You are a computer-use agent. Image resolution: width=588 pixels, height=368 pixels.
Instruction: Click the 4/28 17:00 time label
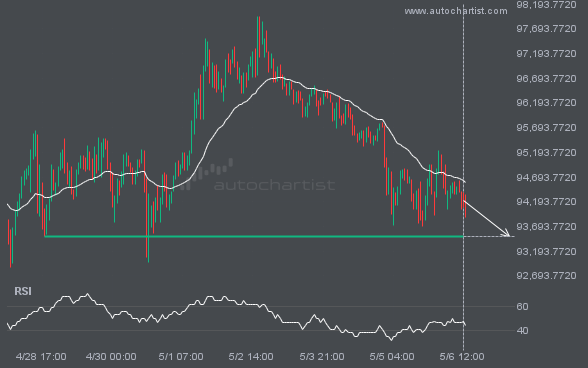point(41,356)
